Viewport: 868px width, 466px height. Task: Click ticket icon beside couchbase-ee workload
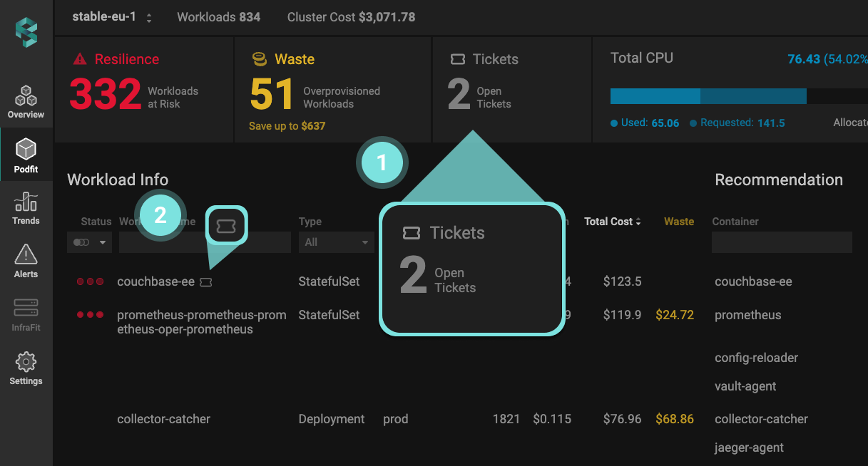(x=206, y=282)
